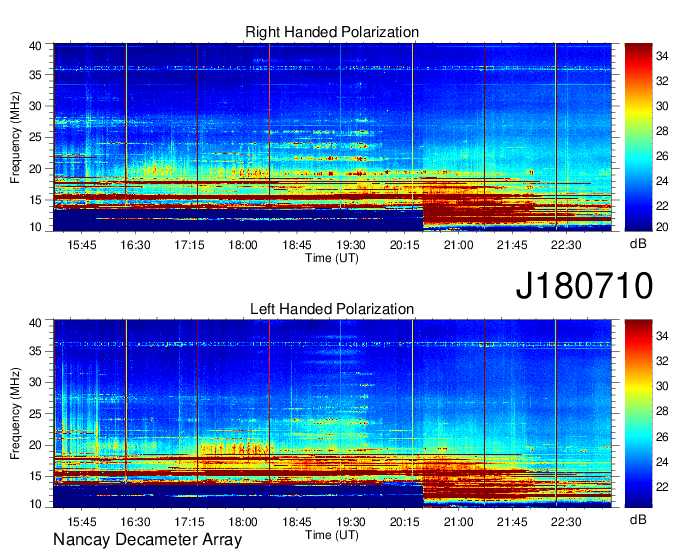
Task: Click the "dB" unit label under top color bar
Action: point(638,244)
